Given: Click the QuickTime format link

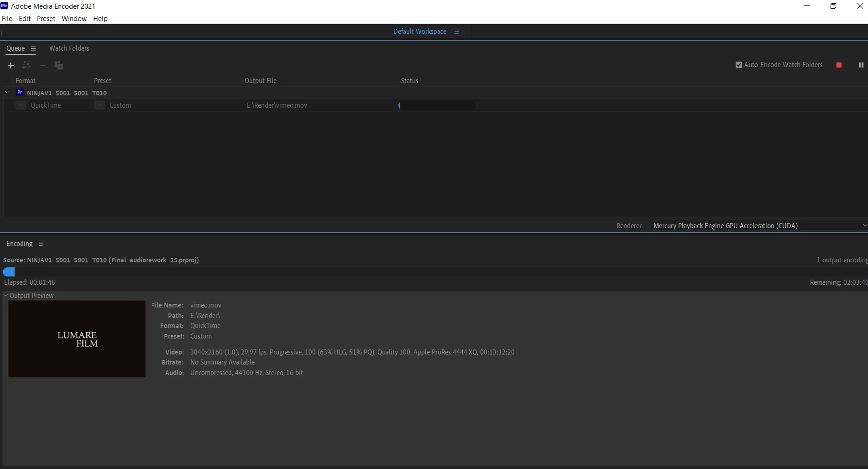Looking at the screenshot, I should [46, 105].
